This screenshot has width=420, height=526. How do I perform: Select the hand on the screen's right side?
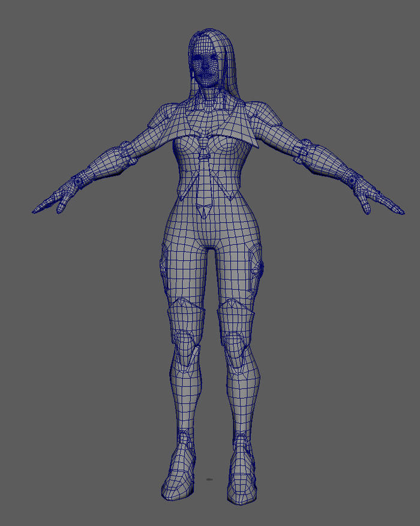click(x=372, y=199)
